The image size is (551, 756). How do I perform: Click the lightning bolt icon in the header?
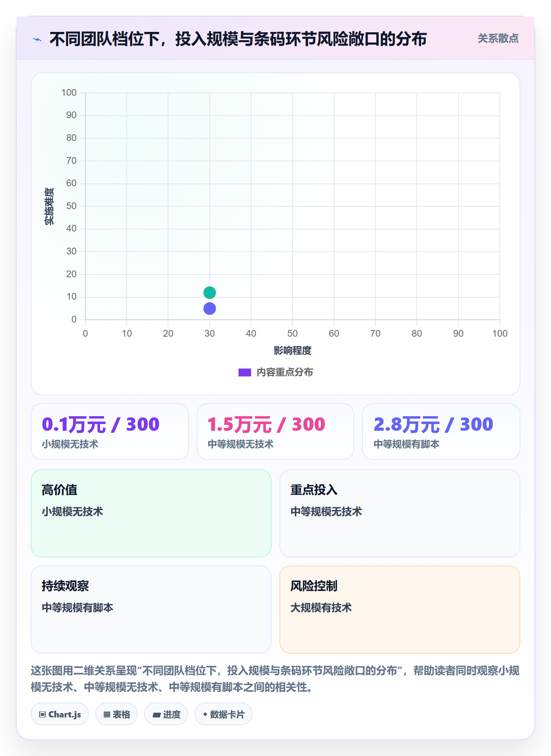37,39
